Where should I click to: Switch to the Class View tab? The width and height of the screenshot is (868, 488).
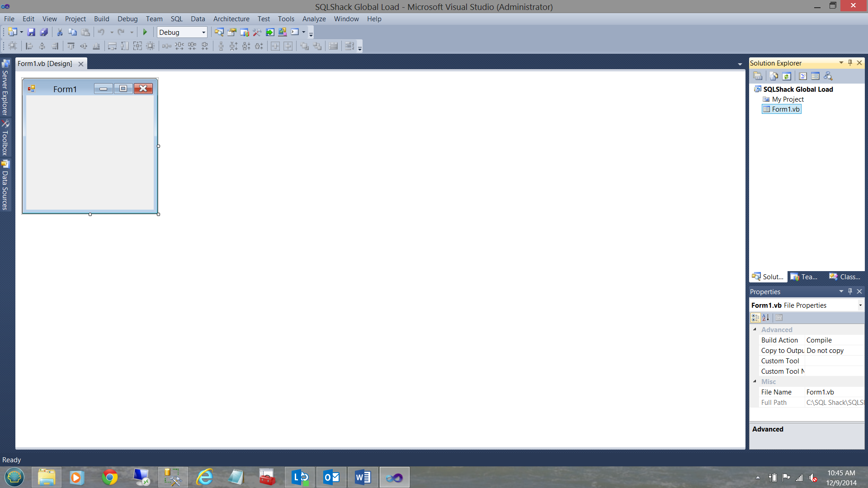pos(845,277)
